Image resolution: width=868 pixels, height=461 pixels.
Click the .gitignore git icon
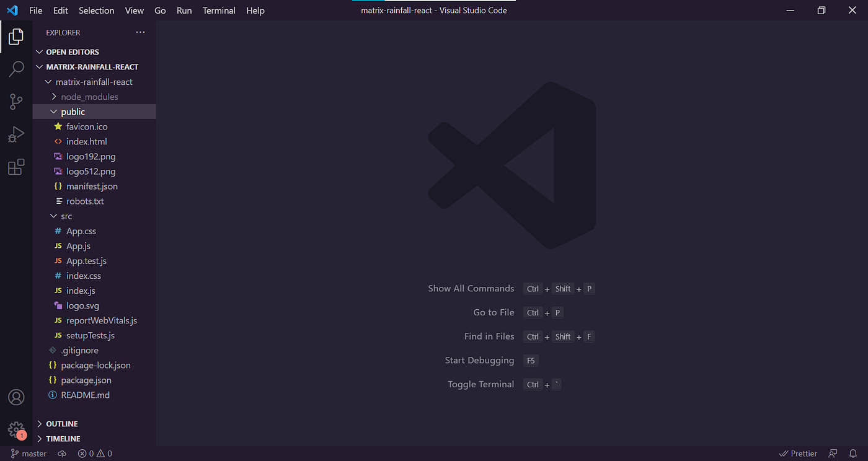point(53,350)
